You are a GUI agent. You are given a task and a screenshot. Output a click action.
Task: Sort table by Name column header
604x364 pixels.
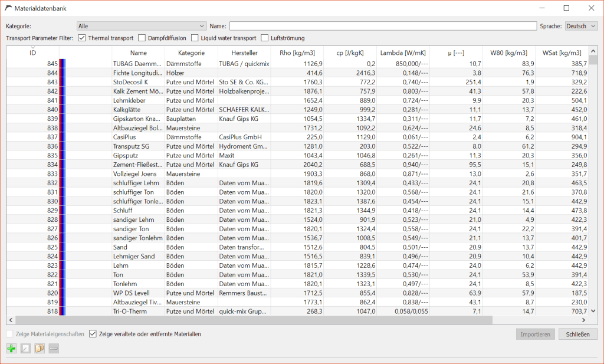[138, 53]
